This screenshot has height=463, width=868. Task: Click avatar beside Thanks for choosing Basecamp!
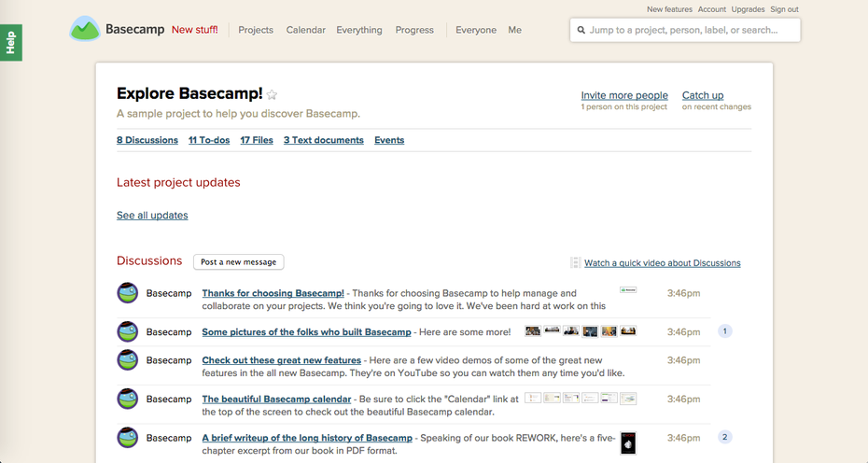point(127,293)
